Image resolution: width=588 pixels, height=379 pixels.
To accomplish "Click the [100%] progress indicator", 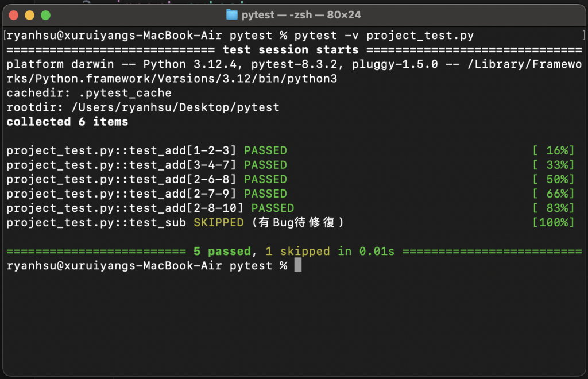I will point(554,222).
